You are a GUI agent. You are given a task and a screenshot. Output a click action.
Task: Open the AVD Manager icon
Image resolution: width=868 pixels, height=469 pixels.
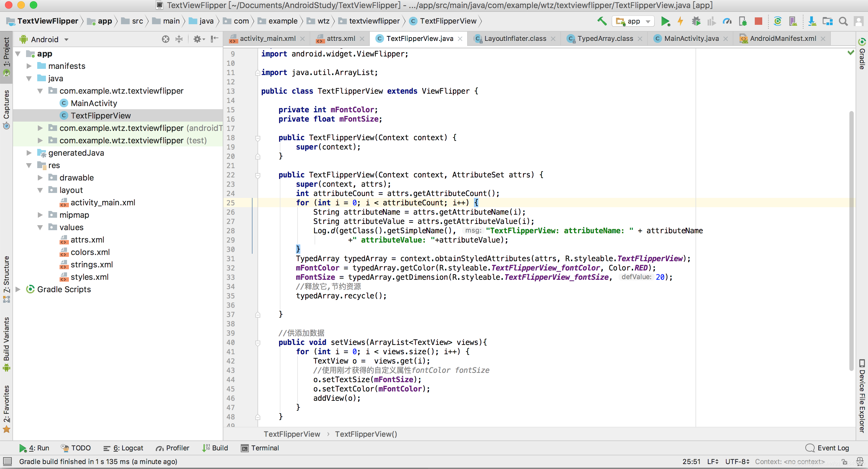793,21
